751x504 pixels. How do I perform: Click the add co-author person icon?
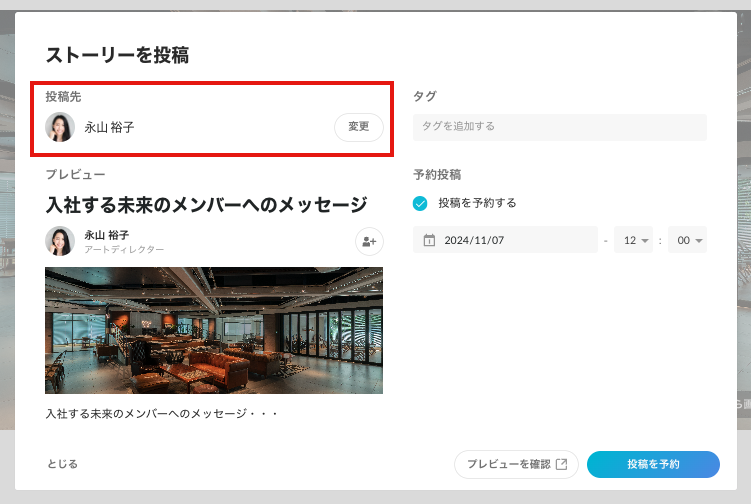click(369, 241)
